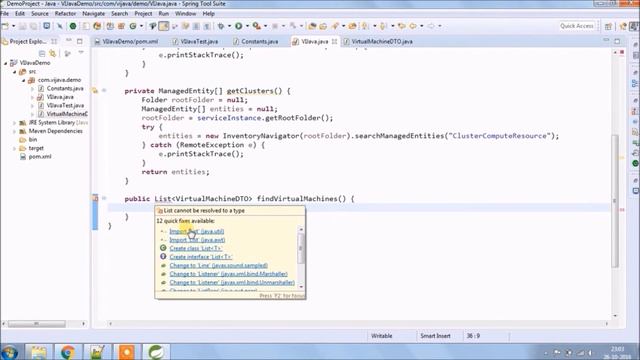Click the Open Type toolbar icon
The image size is (640, 360).
[x=312, y=26]
